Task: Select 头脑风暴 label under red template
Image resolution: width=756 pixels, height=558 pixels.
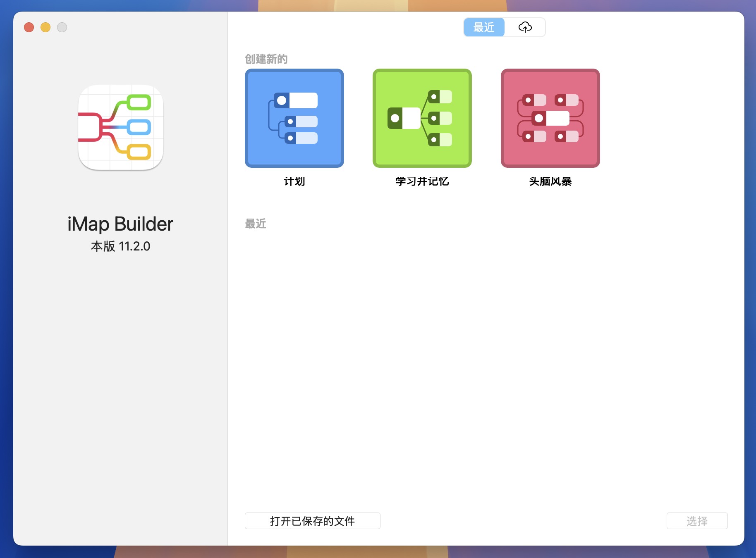Action: (x=550, y=181)
